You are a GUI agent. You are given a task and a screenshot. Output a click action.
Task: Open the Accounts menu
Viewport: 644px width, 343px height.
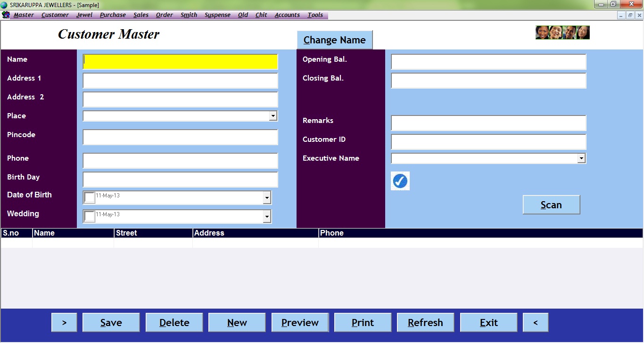pyautogui.click(x=287, y=15)
